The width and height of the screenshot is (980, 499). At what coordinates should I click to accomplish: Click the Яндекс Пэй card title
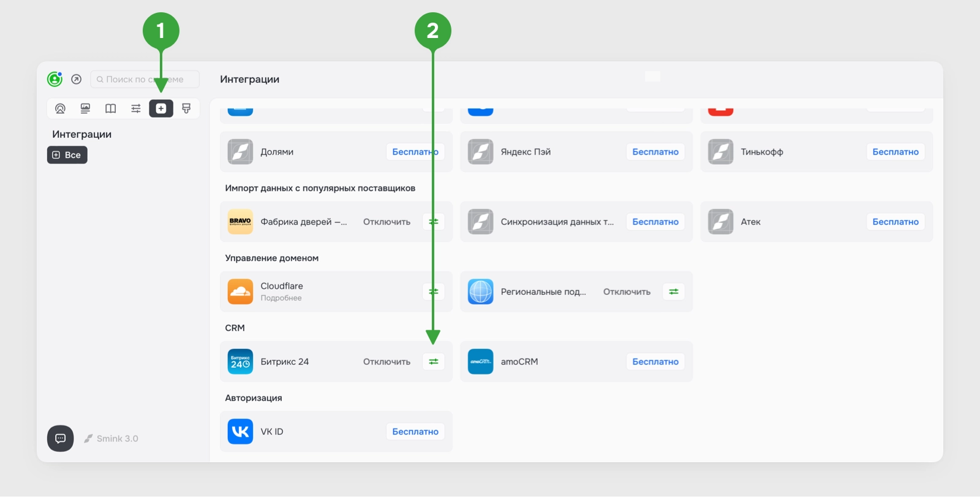[x=526, y=152]
